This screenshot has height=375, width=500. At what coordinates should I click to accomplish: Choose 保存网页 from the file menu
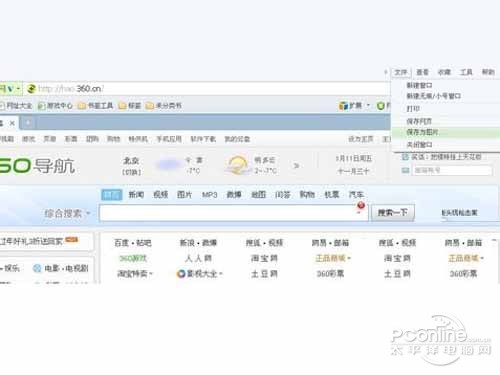tap(446, 121)
